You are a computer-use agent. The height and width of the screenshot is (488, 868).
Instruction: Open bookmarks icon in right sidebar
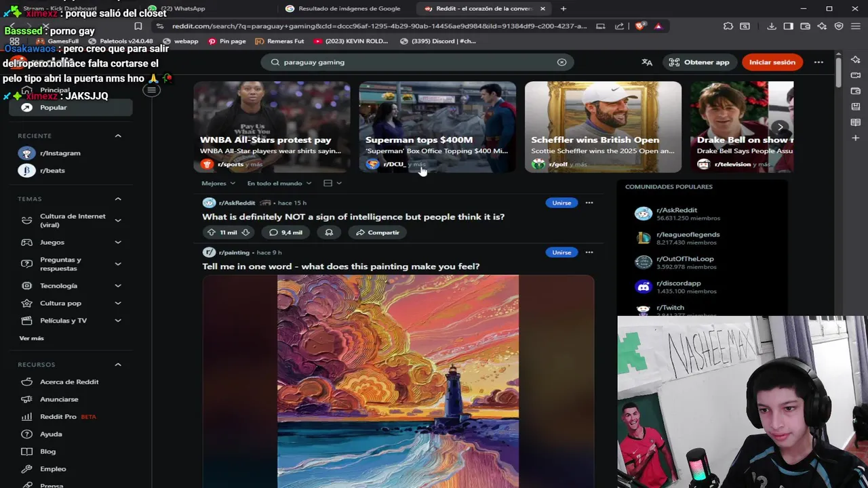click(856, 106)
